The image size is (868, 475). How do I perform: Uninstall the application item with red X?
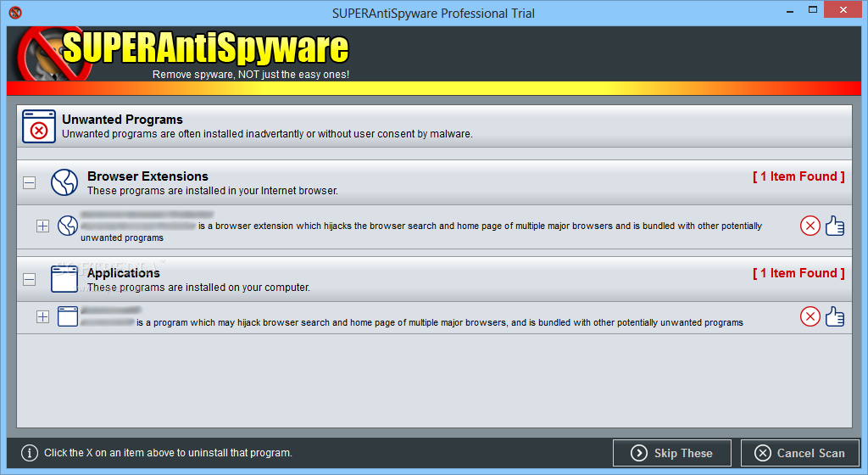click(810, 316)
